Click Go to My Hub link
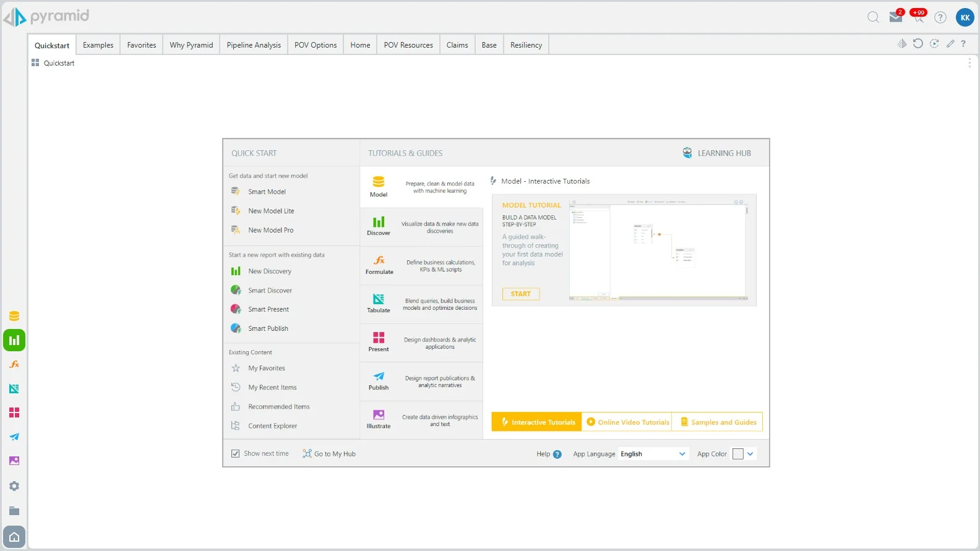 coord(329,454)
